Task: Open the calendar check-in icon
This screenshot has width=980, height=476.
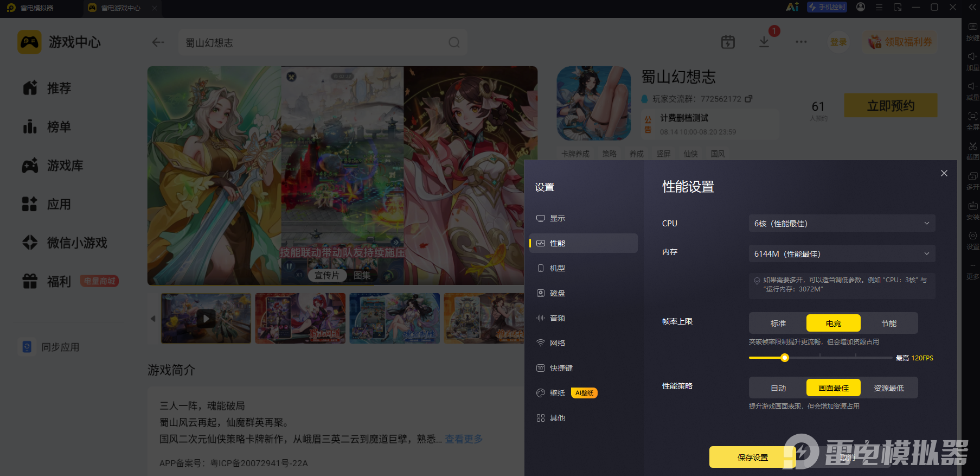Action: [728, 42]
